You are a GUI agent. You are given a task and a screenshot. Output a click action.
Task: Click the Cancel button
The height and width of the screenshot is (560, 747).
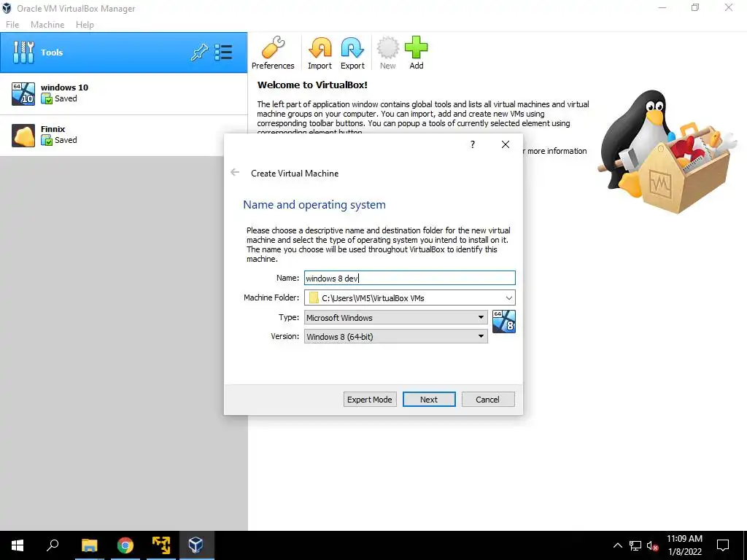pos(488,400)
